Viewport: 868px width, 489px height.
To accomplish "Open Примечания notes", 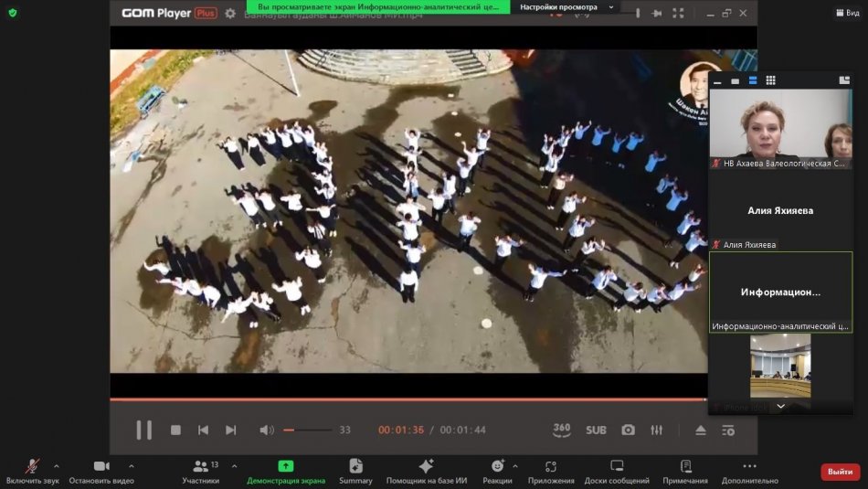I will (x=685, y=472).
